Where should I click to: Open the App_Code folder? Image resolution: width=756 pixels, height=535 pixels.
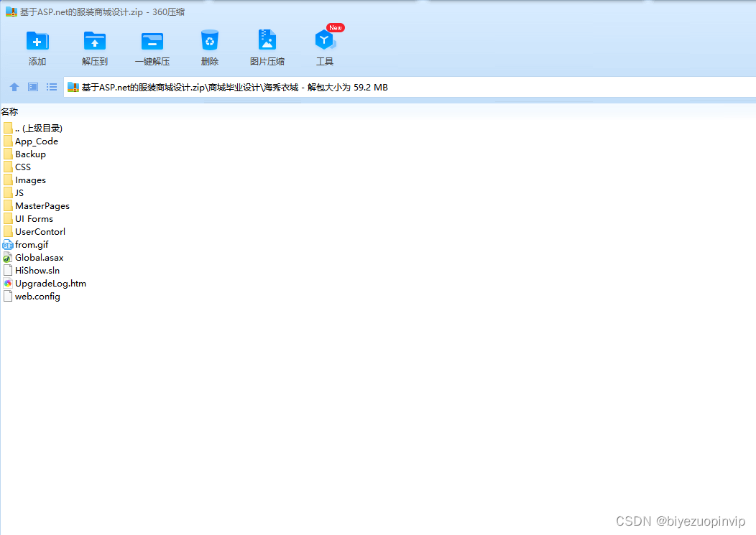37,141
